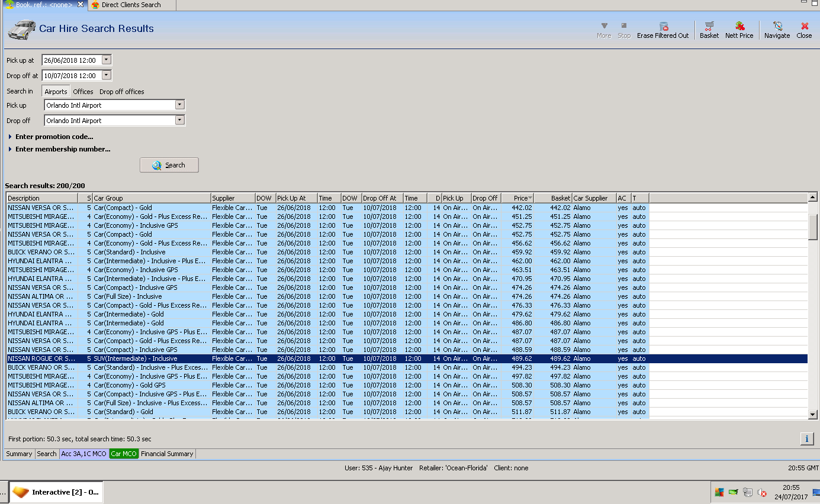Click the Search button
Screen dimensions: 820x504
169,165
